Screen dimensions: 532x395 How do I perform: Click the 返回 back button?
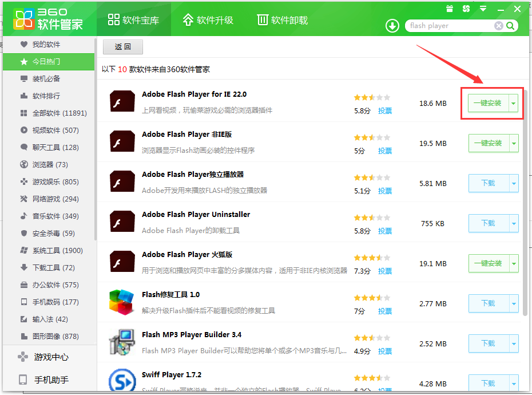[123, 47]
